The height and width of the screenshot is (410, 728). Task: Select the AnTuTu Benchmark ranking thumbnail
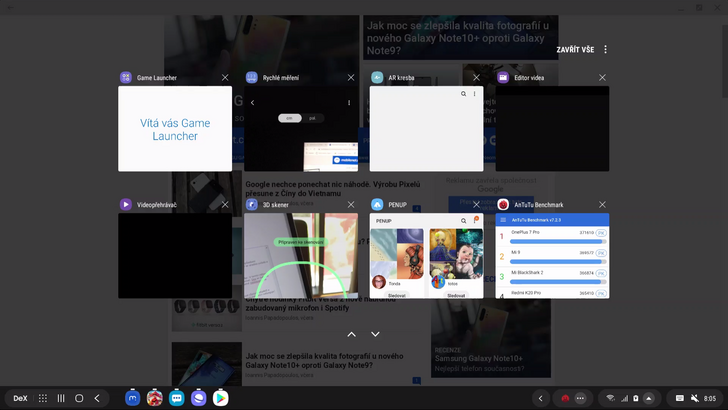[x=552, y=255]
